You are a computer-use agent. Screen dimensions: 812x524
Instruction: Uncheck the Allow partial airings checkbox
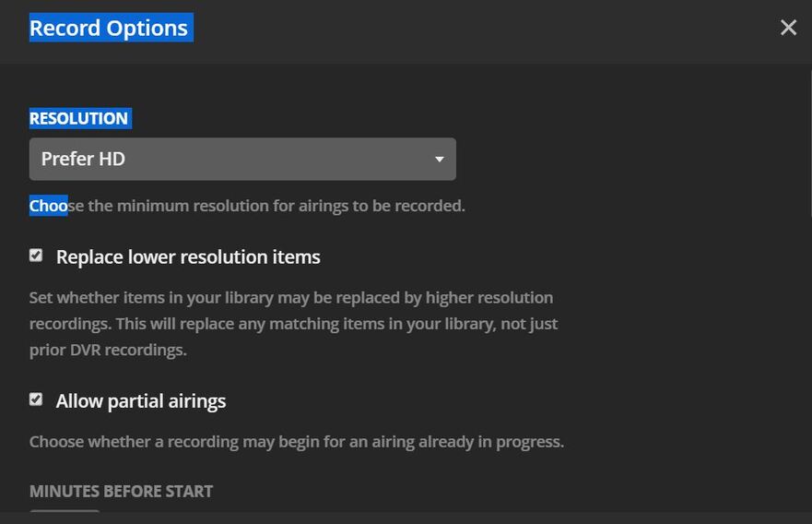(36, 399)
